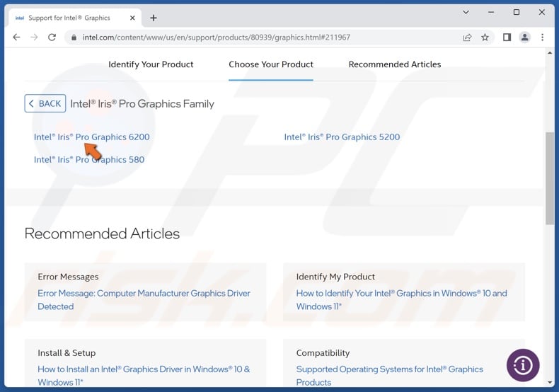This screenshot has height=392, width=559.
Task: Open the browser side panel icon
Action: [x=507, y=38]
